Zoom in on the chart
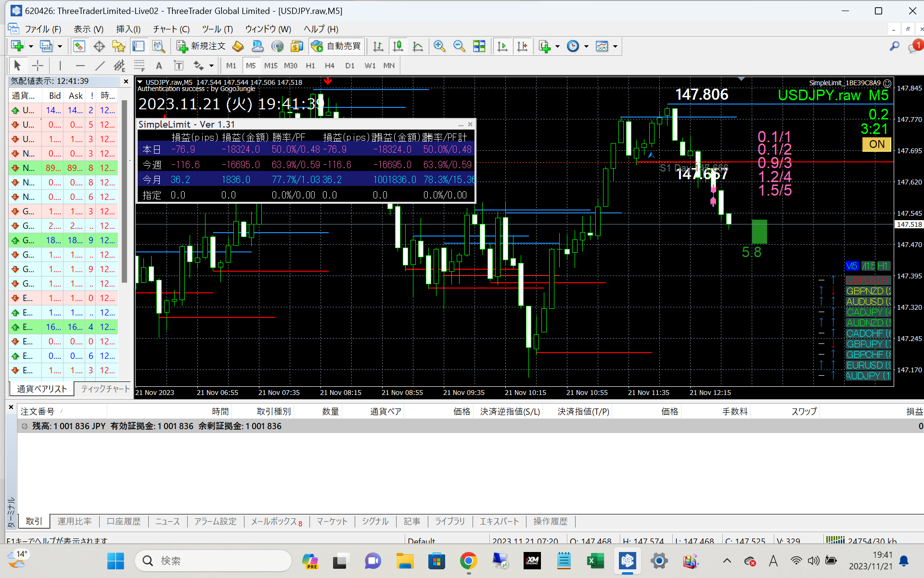 click(x=439, y=46)
